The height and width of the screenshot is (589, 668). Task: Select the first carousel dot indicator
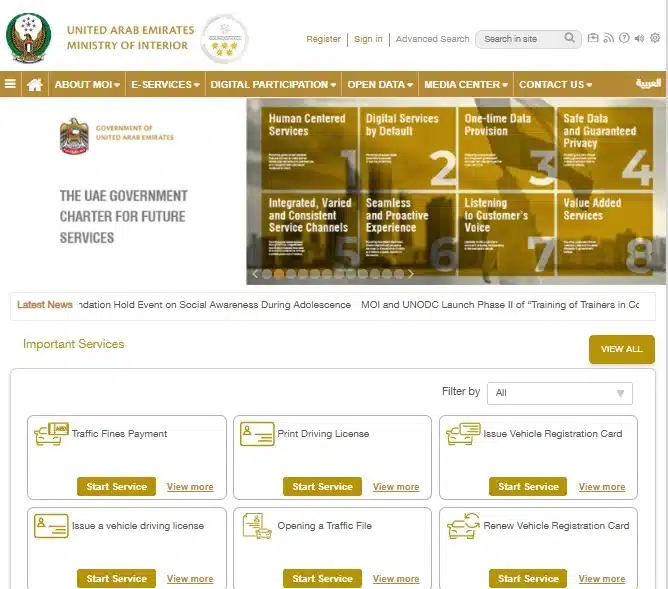pyautogui.click(x=267, y=273)
